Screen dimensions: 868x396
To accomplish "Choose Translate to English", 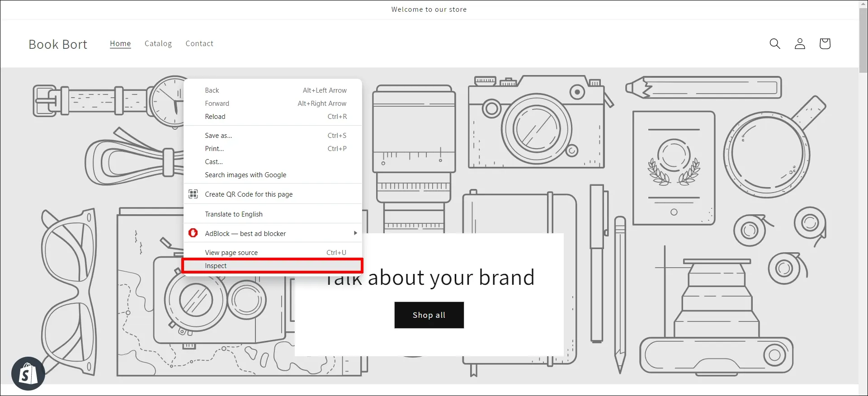I will [x=273, y=214].
